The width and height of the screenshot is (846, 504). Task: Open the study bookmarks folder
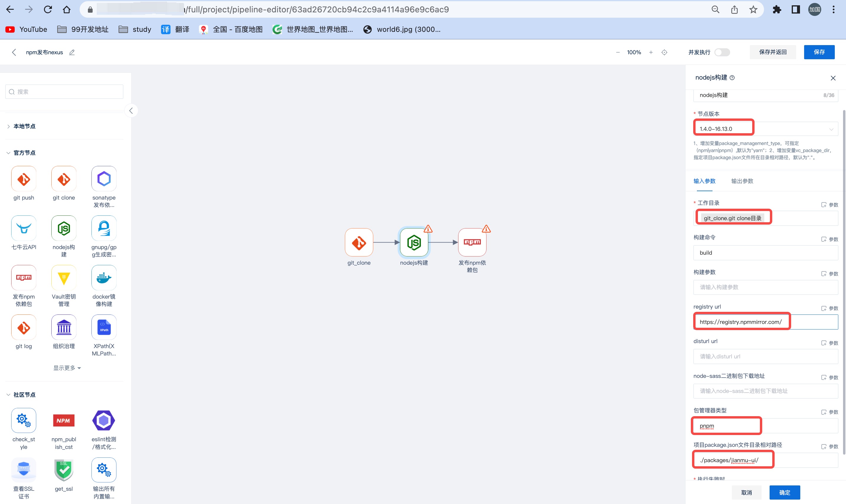pyautogui.click(x=135, y=29)
